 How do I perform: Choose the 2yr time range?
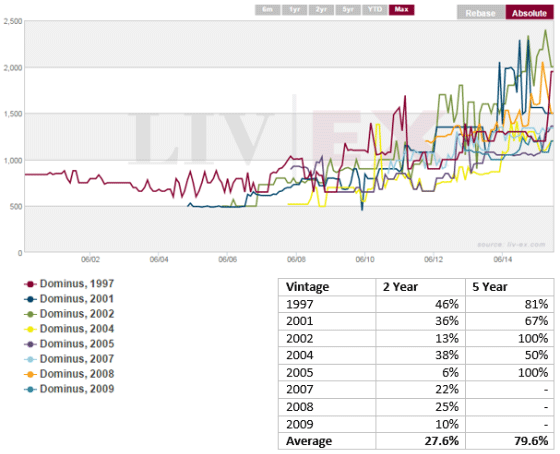click(x=321, y=10)
